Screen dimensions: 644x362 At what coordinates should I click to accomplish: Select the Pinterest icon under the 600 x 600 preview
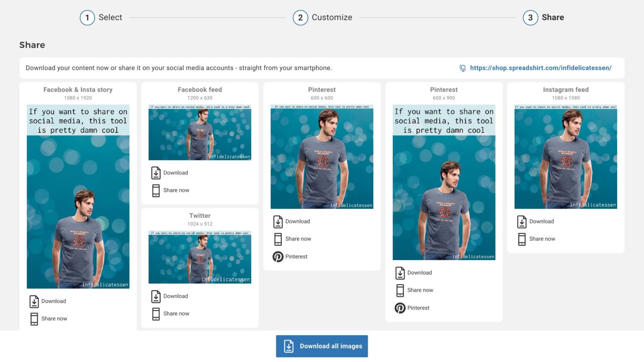tap(278, 256)
